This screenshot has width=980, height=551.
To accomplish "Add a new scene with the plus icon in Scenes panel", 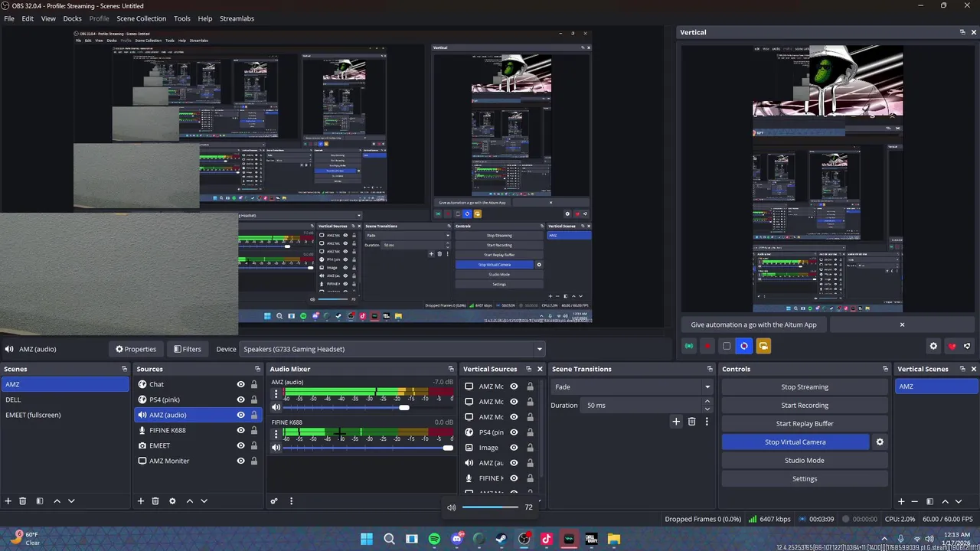I will (x=8, y=501).
